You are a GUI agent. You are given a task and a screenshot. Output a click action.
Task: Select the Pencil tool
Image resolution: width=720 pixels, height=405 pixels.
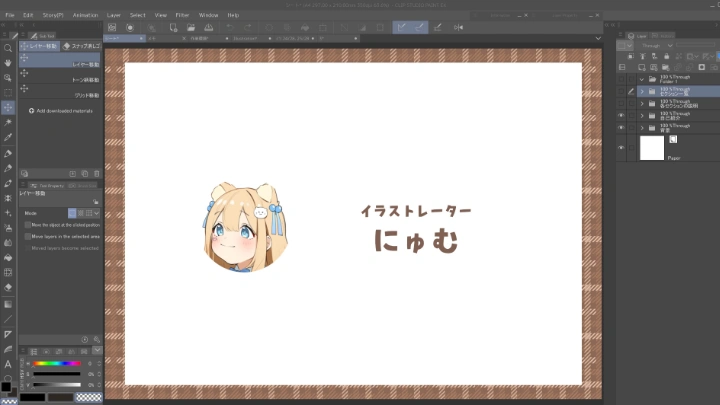[8, 168]
